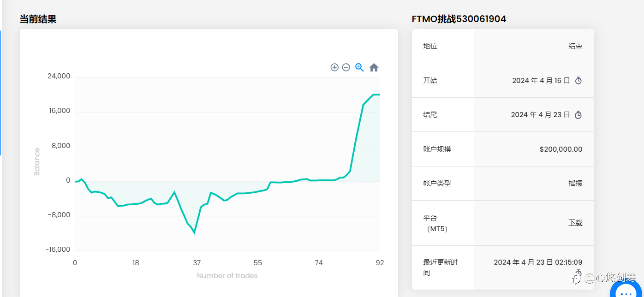The width and height of the screenshot is (644, 297).
Task: Click the 帐户类型 row label
Action: point(437,184)
